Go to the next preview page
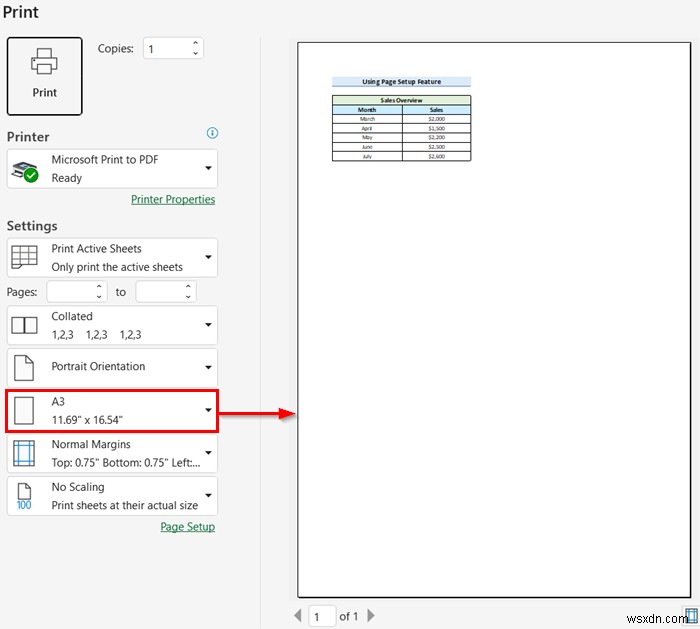Screen dimensions: 700x629 click(371, 616)
